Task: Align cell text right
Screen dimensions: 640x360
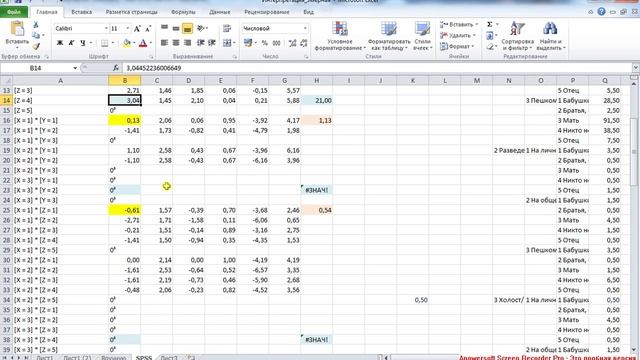Action: click(187, 42)
